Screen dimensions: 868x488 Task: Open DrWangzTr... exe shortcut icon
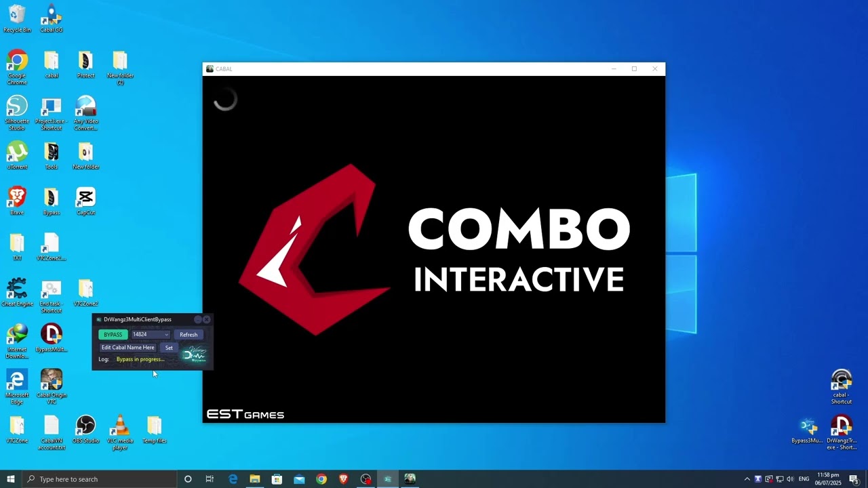pyautogui.click(x=842, y=433)
